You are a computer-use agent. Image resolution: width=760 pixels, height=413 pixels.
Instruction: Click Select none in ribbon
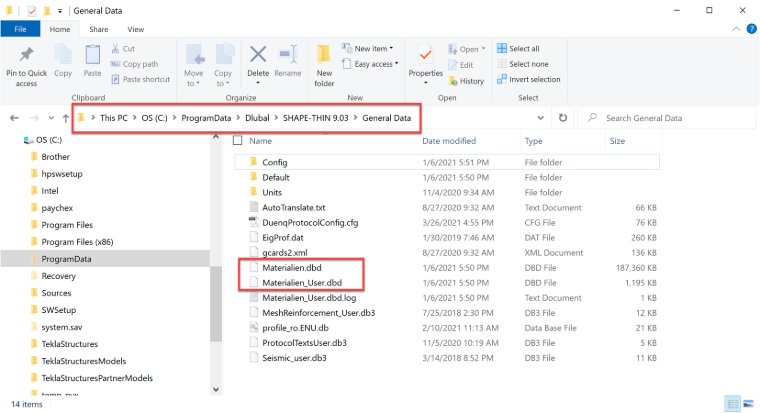click(x=523, y=64)
